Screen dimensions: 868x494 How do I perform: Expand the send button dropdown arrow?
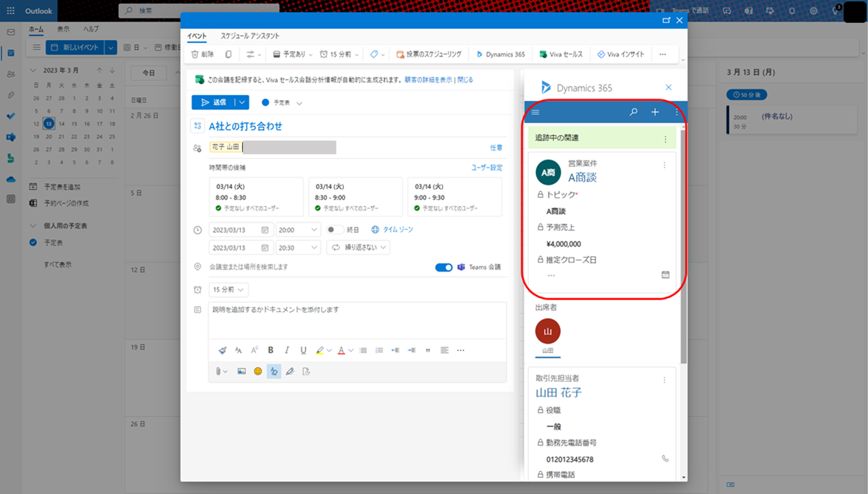tap(242, 102)
